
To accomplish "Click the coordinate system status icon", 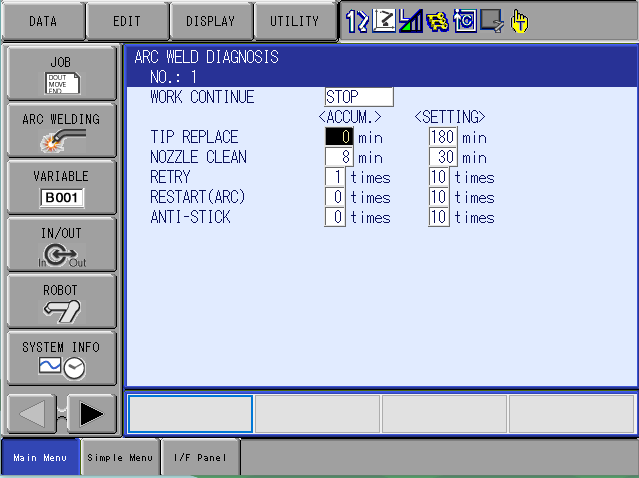I will click(384, 21).
